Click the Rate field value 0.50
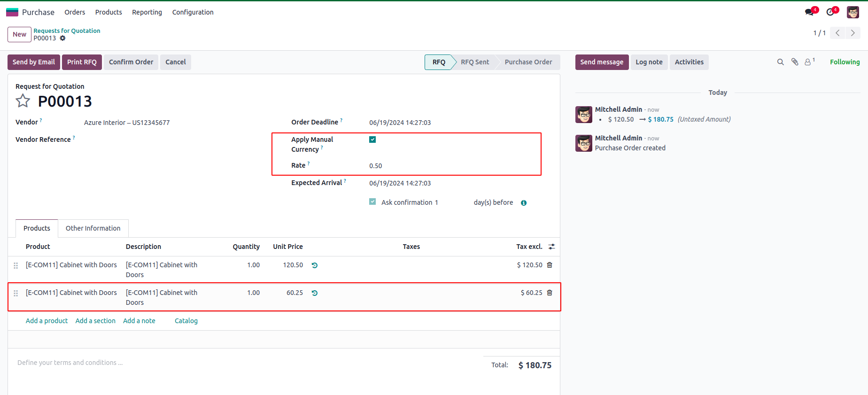Viewport: 868px width, 395px height. click(x=376, y=166)
